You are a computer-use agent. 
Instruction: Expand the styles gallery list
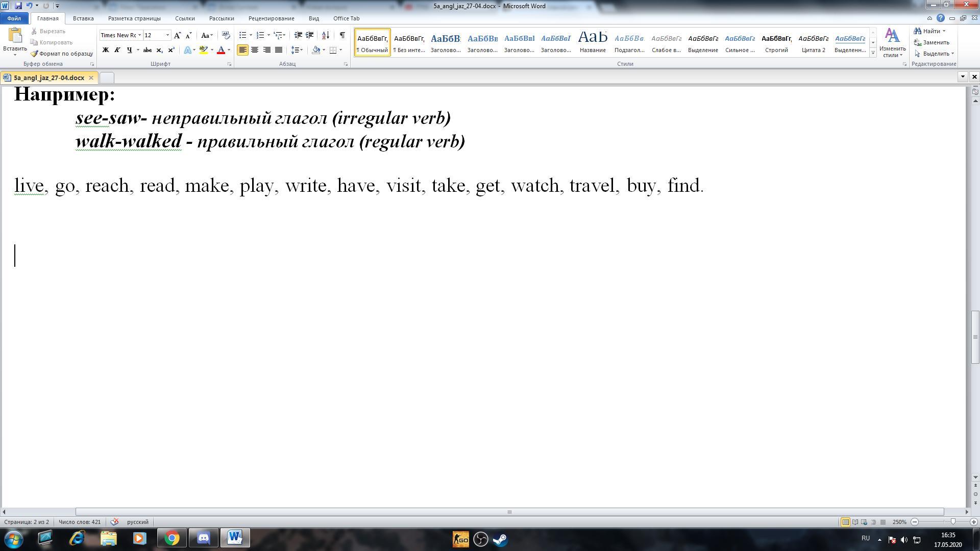point(873,53)
